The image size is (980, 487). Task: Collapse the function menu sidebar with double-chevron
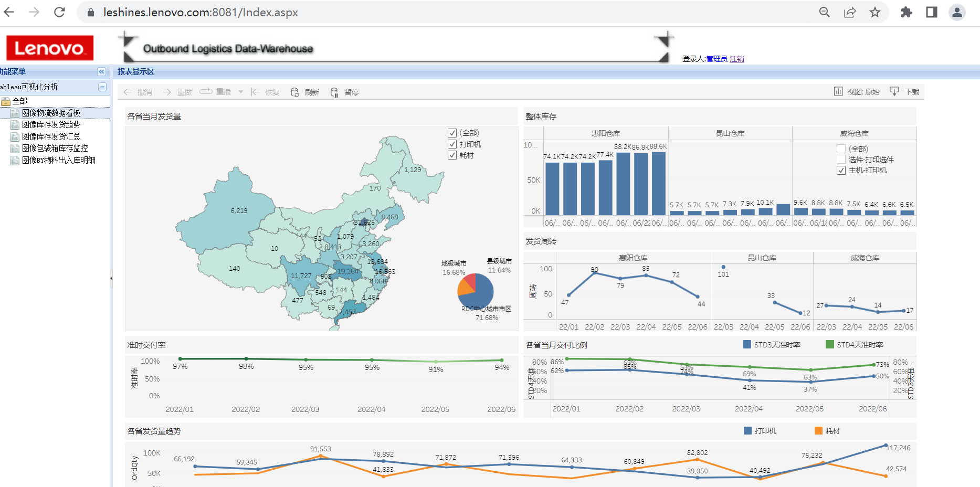101,71
